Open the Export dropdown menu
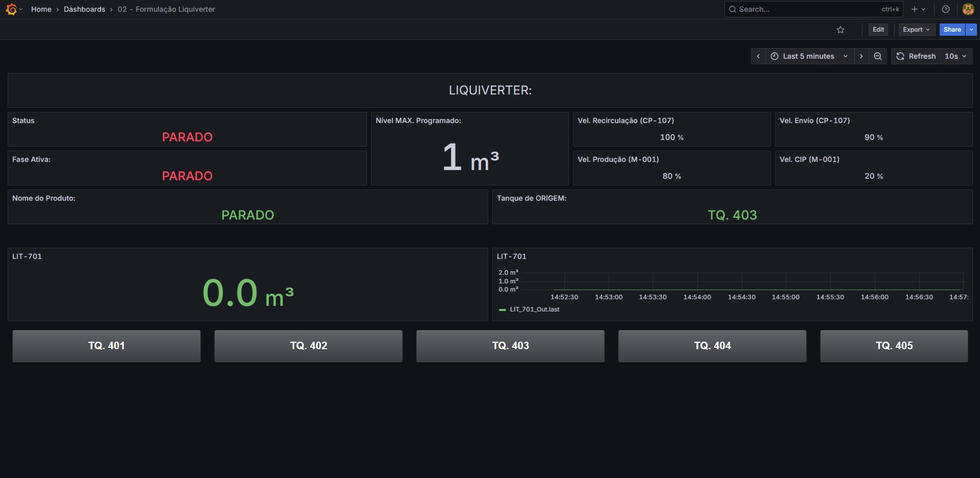This screenshot has height=478, width=980. pyautogui.click(x=916, y=30)
